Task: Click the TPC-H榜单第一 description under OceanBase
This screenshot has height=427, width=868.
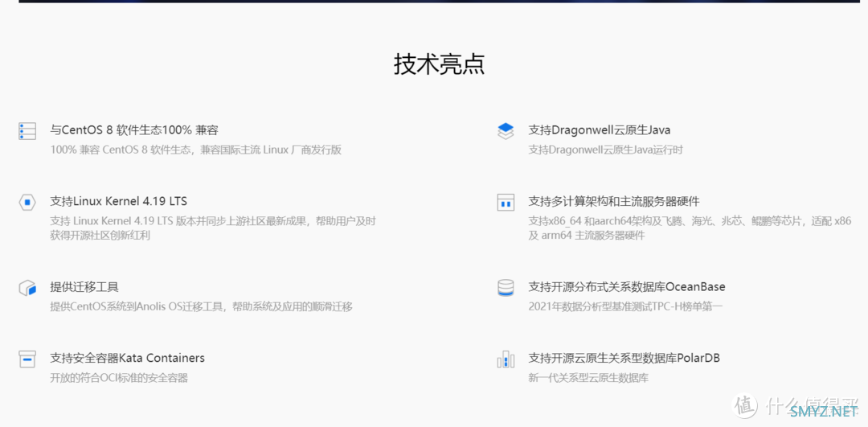Action: point(625,306)
